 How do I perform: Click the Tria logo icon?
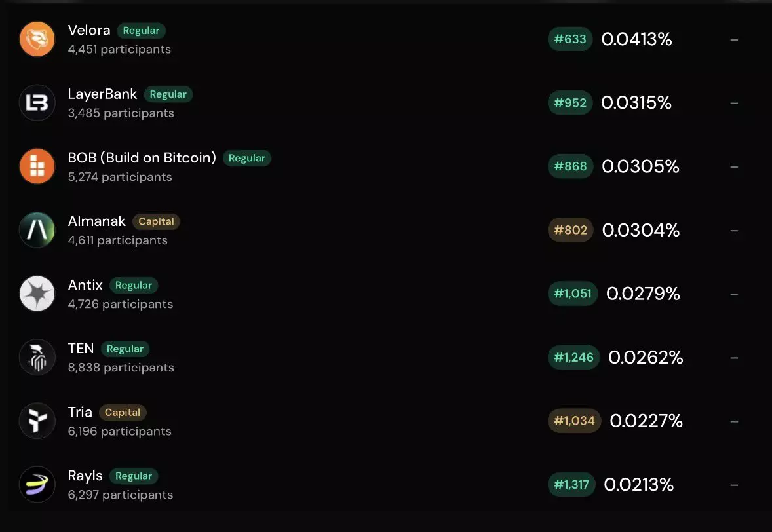[37, 421]
